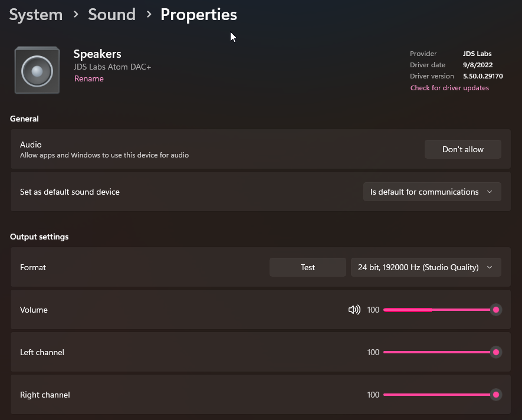
Task: Test the audio output format
Action: 308,267
